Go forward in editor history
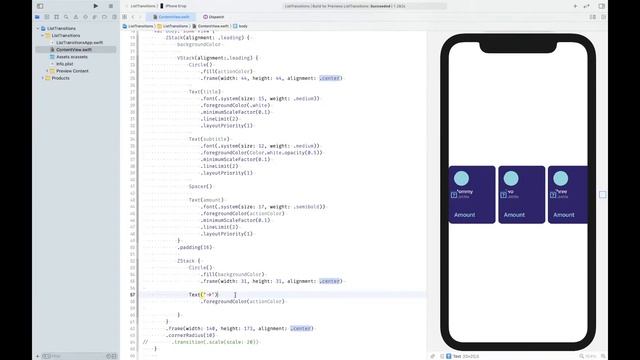 coord(140,17)
